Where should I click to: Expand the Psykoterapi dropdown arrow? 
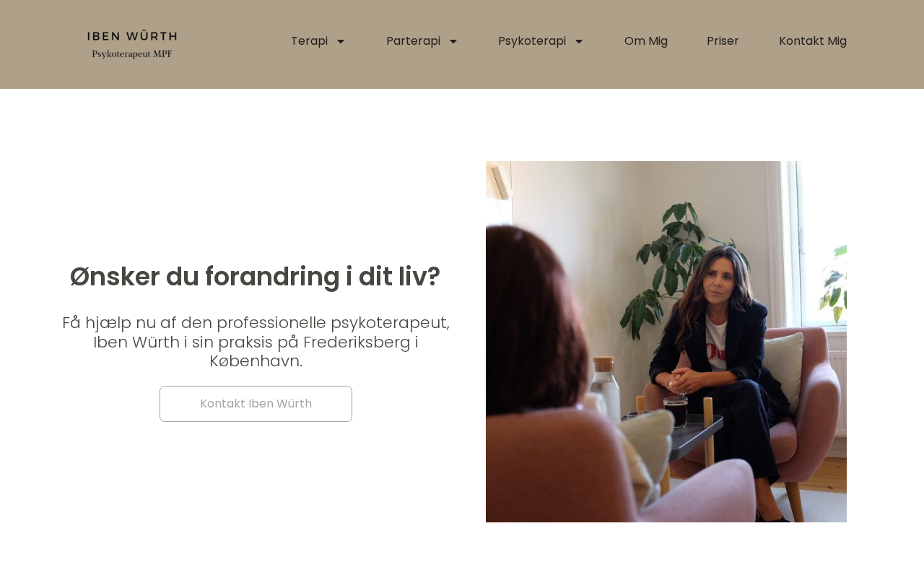[x=579, y=42]
